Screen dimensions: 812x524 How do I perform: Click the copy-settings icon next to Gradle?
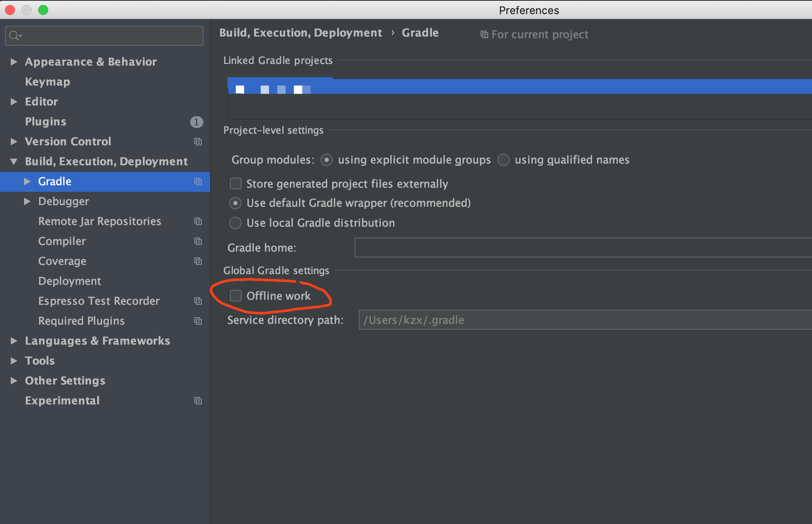tap(198, 182)
